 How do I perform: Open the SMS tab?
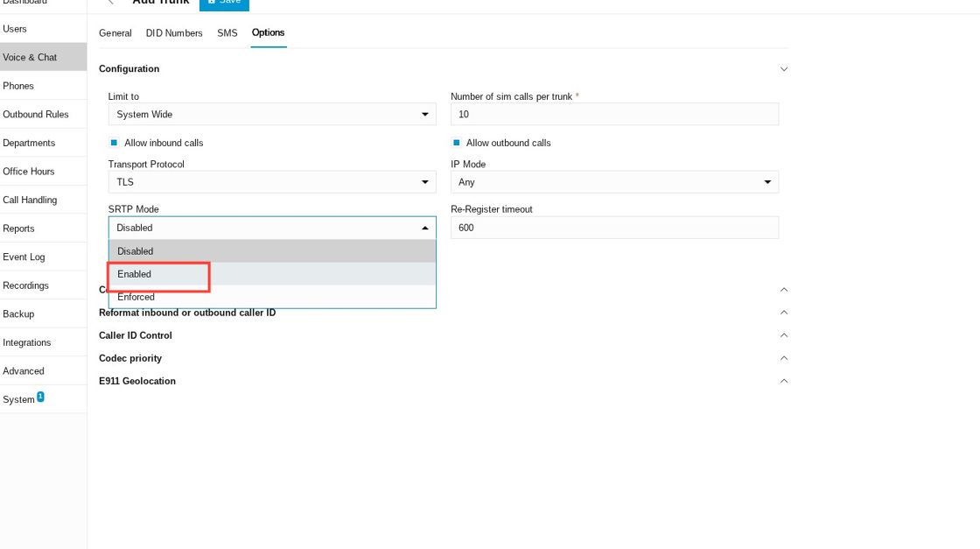tap(227, 33)
